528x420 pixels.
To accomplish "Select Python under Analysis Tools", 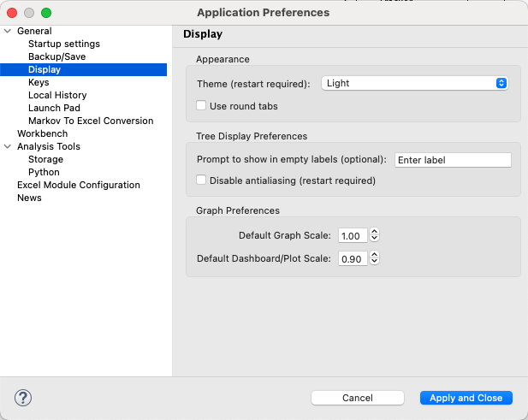I will coord(44,173).
